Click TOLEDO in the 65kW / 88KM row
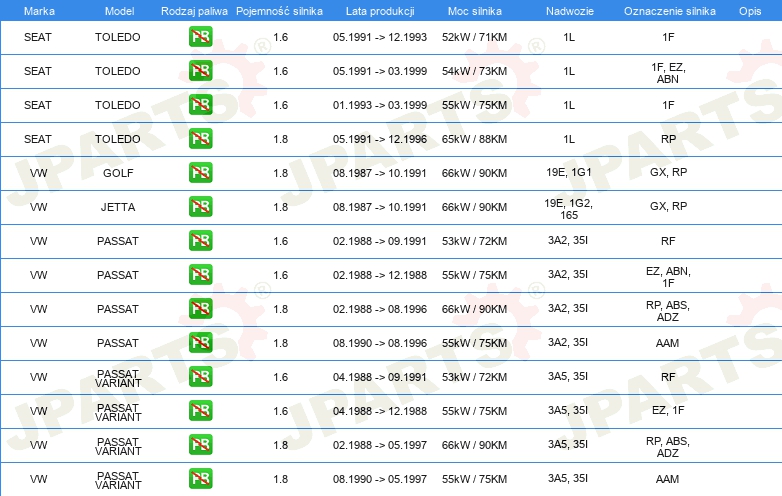782x496 pixels. tap(118, 139)
